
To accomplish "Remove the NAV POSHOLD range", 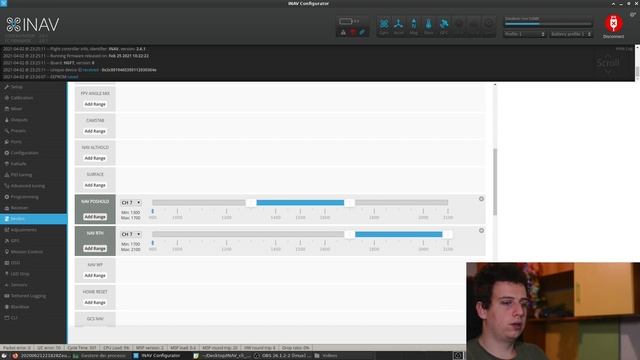I will click(x=481, y=199).
